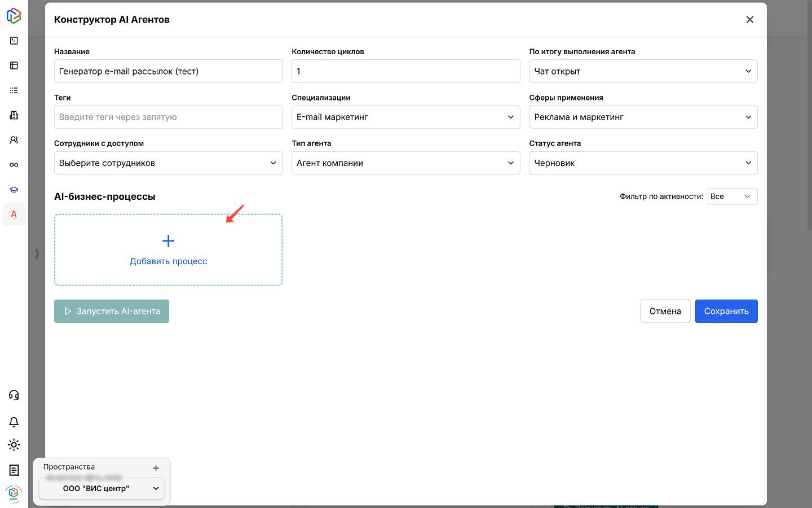
Task: Click the Теги input field
Action: 168,117
